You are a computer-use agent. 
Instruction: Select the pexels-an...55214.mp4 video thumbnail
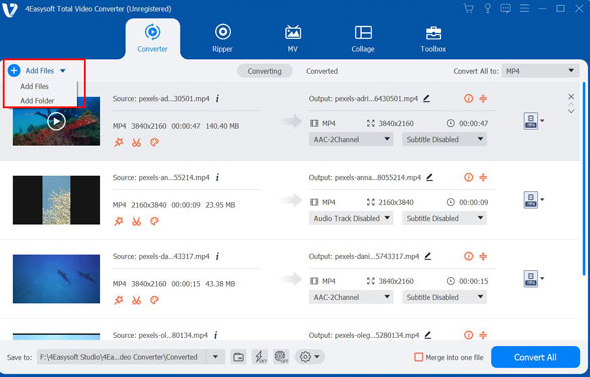pos(56,200)
